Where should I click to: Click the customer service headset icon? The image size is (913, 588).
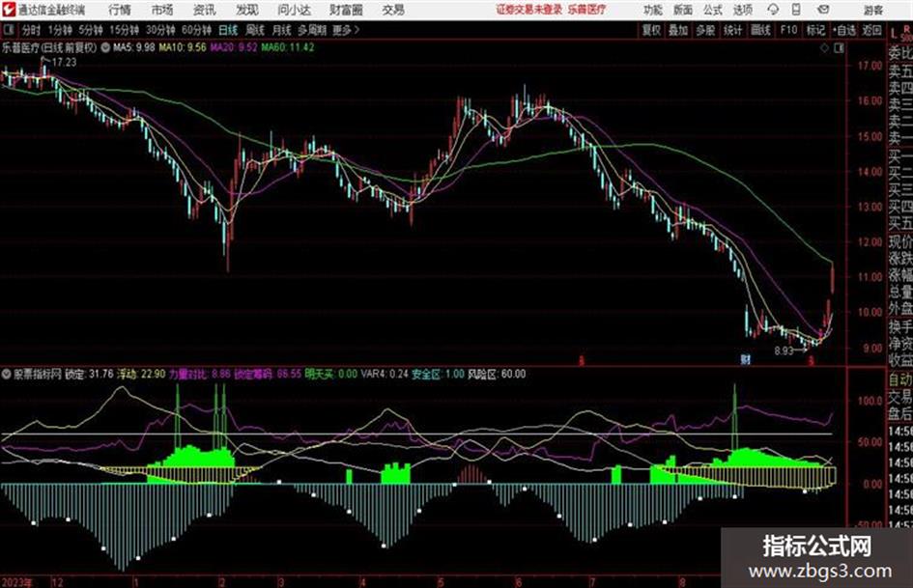pos(773,10)
